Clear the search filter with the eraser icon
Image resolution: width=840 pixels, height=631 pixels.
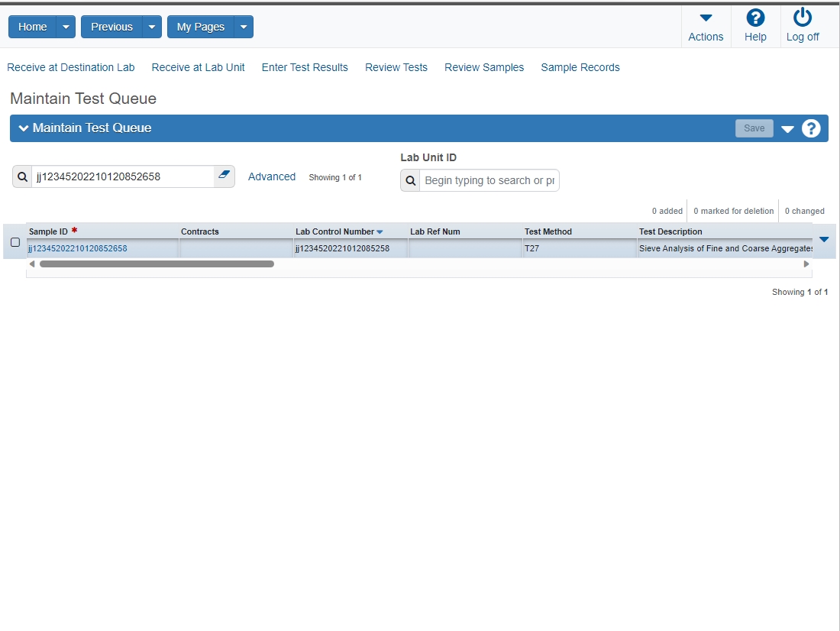point(224,175)
